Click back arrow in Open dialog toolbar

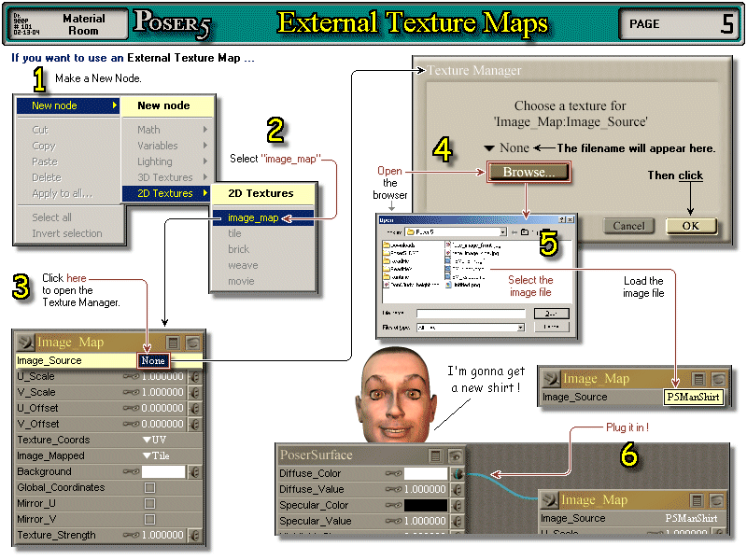pyautogui.click(x=514, y=231)
